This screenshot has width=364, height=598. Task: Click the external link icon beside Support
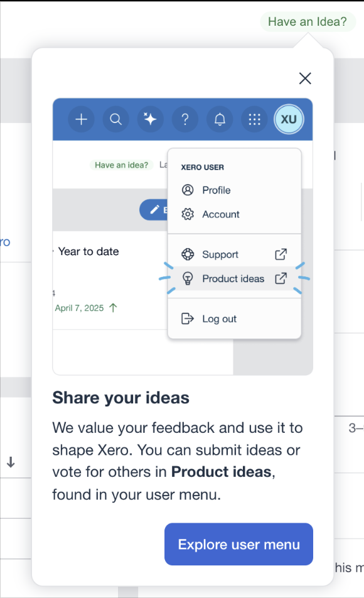click(x=281, y=254)
